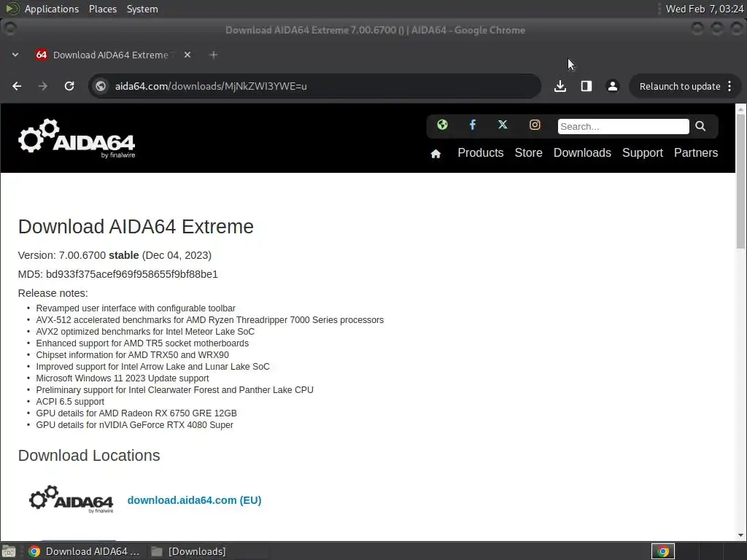Viewport: 747px width, 560px height.
Task: Toggle Chrome side panel icon
Action: pos(587,86)
